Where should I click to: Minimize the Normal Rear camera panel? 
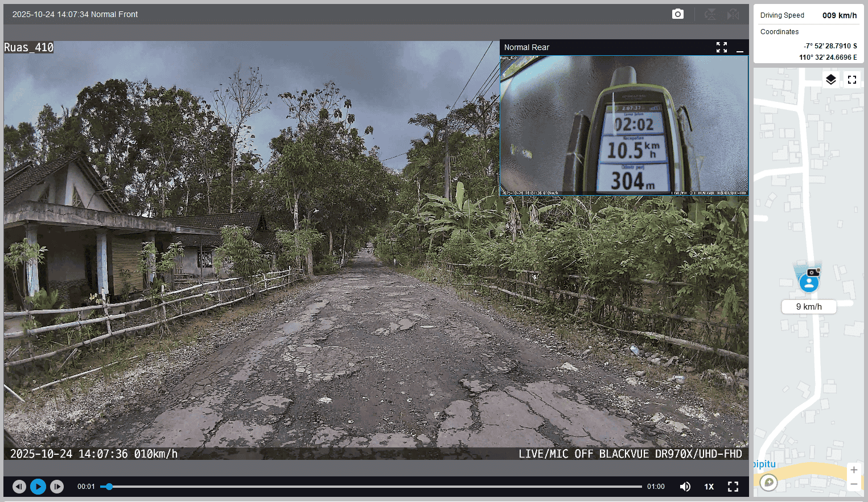pos(740,48)
